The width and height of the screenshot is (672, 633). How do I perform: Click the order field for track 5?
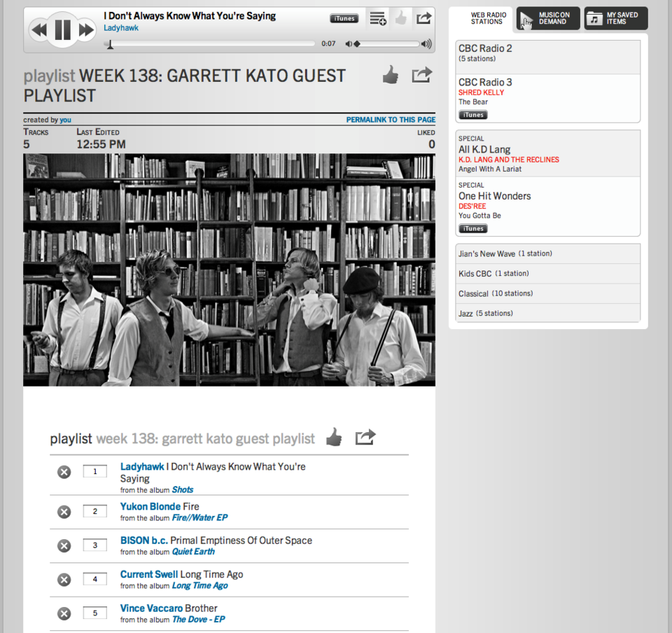pos(95,613)
